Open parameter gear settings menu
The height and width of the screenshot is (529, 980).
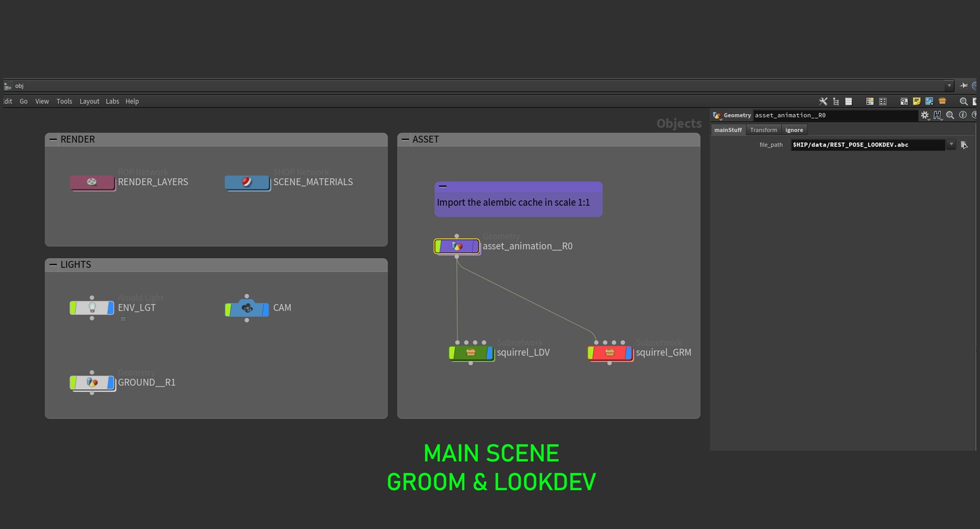pyautogui.click(x=925, y=115)
